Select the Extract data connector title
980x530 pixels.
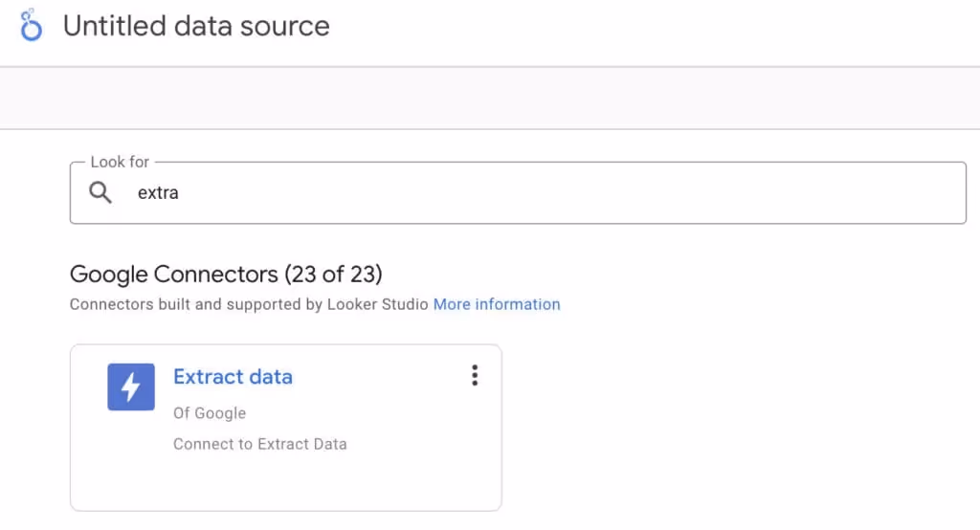234,377
